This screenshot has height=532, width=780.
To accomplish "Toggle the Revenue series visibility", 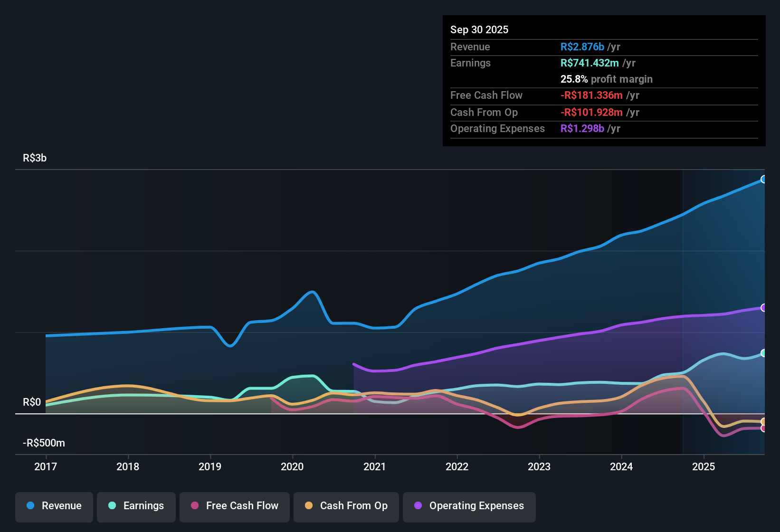I will point(54,506).
